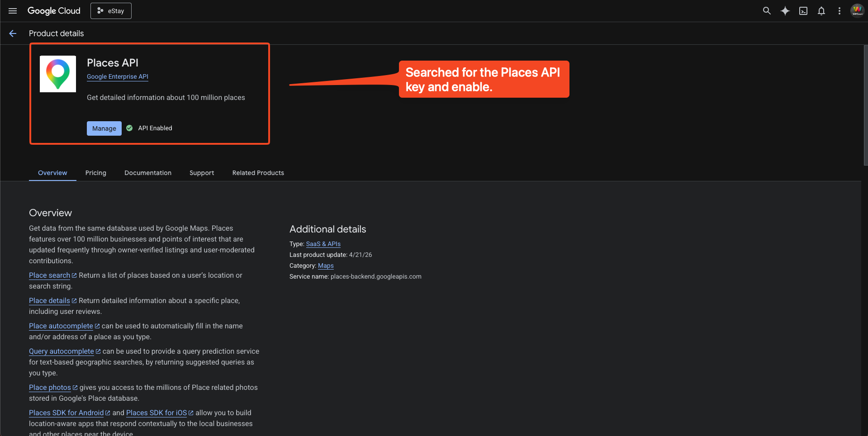868x436 pixels.
Task: Click the Maps category link
Action: click(x=326, y=266)
